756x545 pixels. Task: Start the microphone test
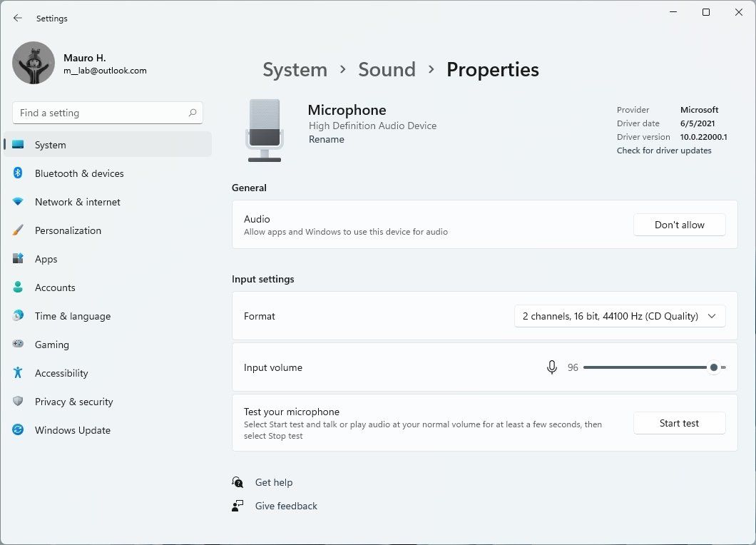pyautogui.click(x=679, y=423)
